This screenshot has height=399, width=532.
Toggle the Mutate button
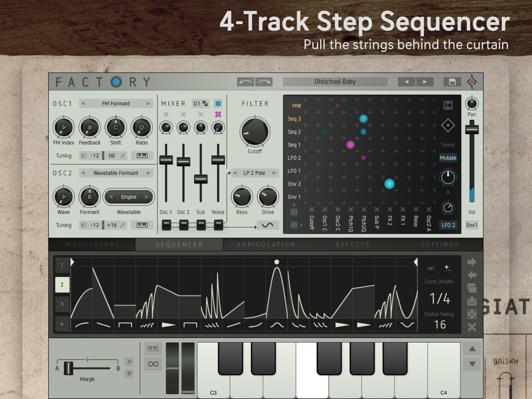pos(448,158)
